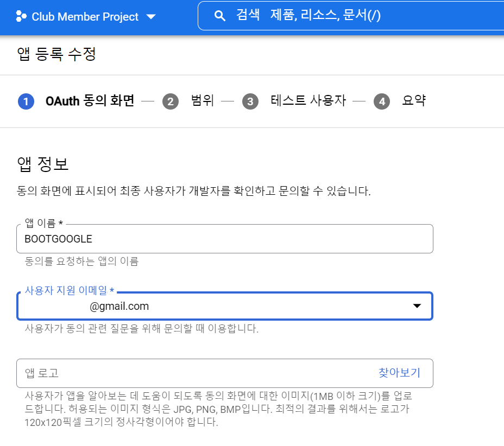The height and width of the screenshot is (446, 504).
Task: Click the logo size guidance text paragraph
Action: [x=218, y=409]
